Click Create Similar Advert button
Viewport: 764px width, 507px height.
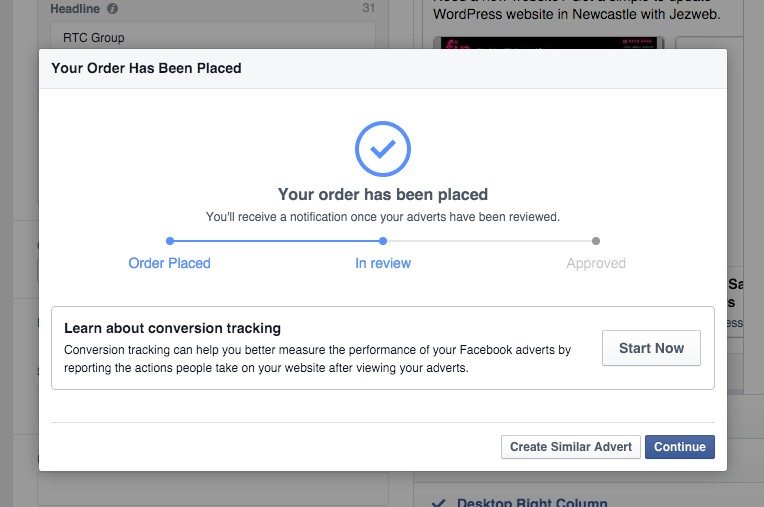[571, 447]
